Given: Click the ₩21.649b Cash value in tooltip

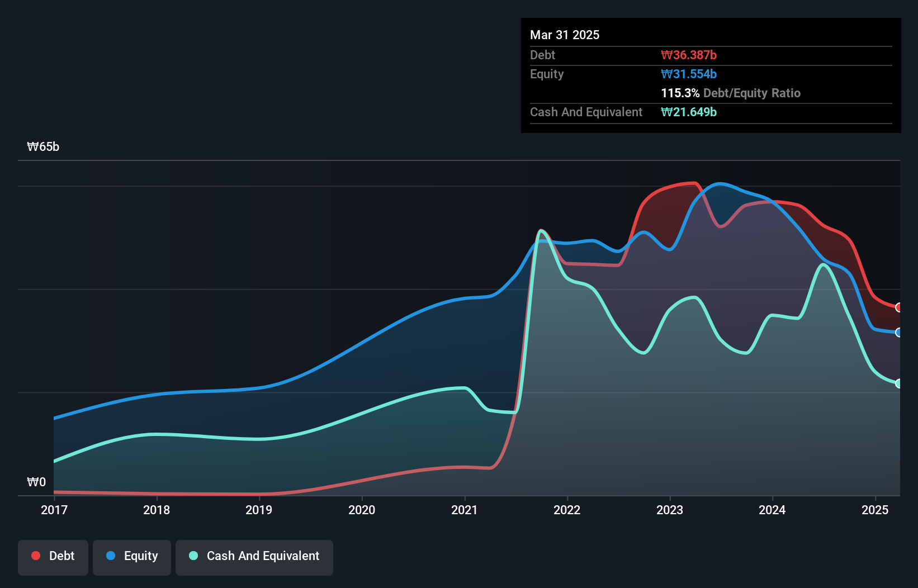Looking at the screenshot, I should click(689, 112).
